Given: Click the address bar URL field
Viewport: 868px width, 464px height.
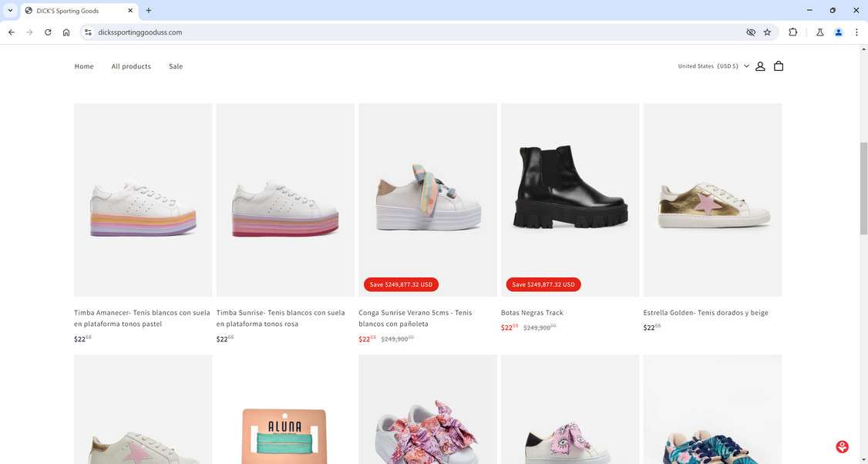Looking at the screenshot, I should tap(385, 32).
